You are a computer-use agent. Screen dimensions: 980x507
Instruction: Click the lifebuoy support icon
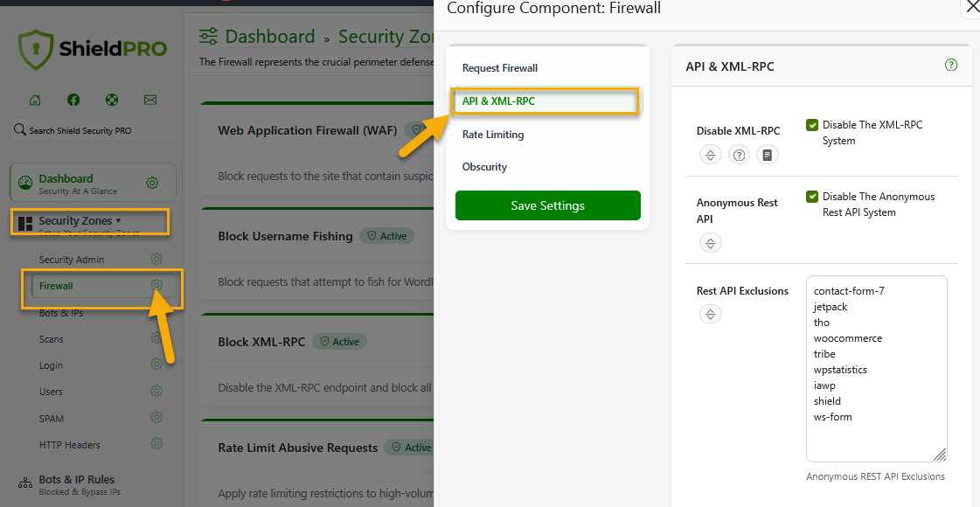(112, 100)
